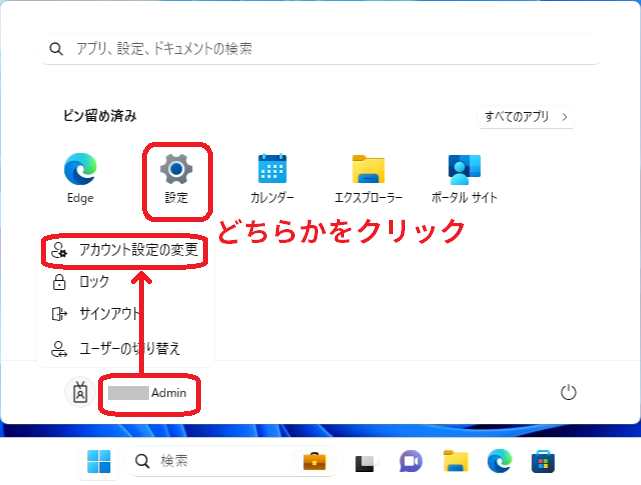641x485 pixels.
Task: Click the taskbar 検索 box
Action: click(233, 461)
